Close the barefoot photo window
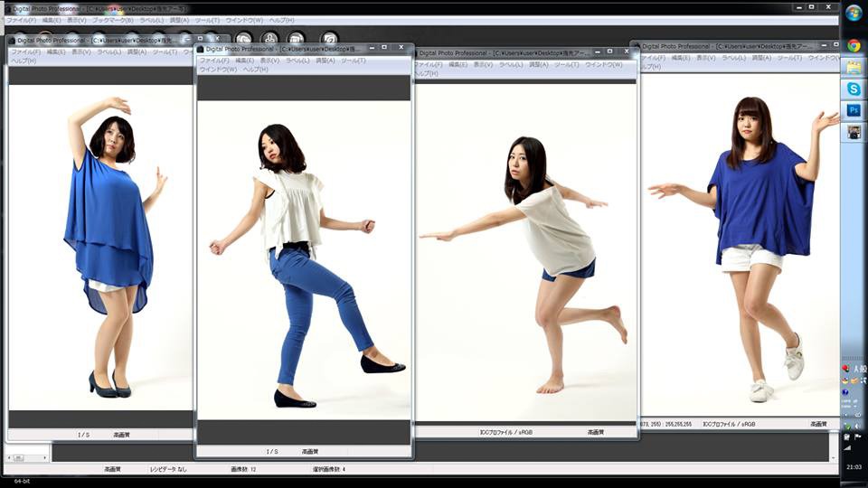 tap(627, 52)
